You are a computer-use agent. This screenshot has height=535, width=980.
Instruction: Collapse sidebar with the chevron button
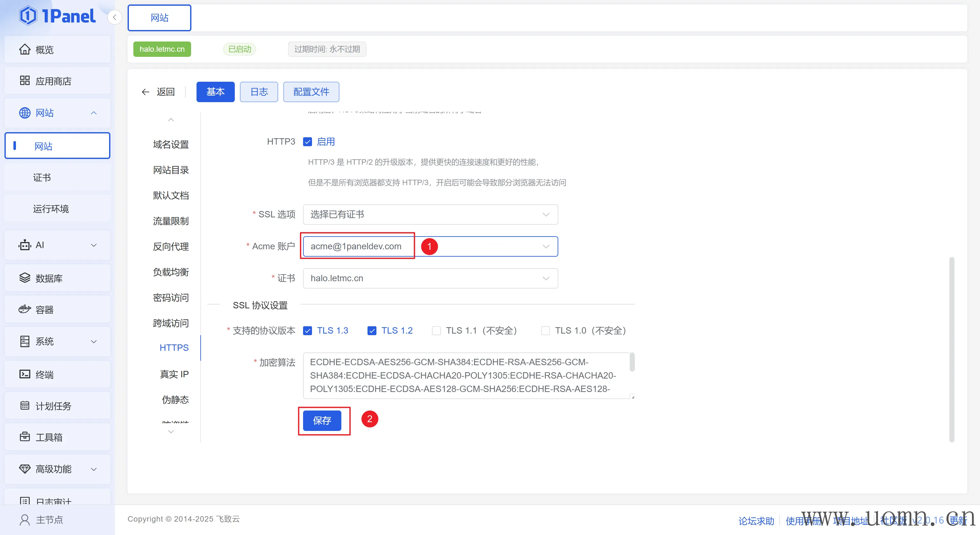[x=115, y=18]
